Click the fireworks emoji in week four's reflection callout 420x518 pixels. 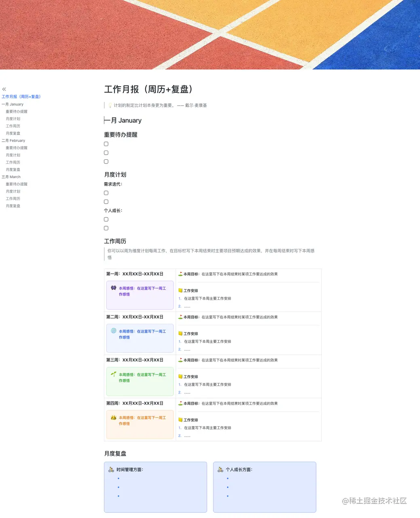point(114,417)
